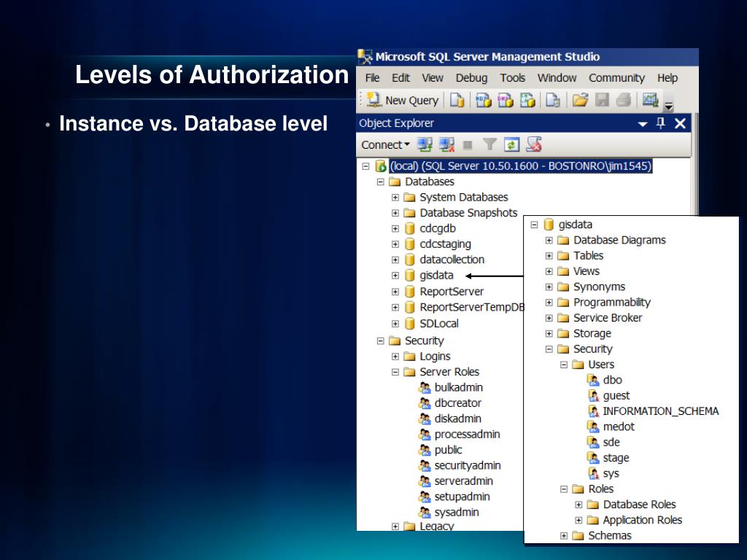Select the (local) SQL Server node

point(521,166)
